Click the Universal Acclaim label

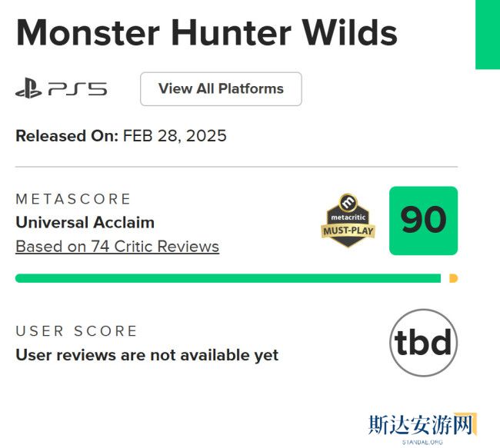pyautogui.click(x=85, y=223)
